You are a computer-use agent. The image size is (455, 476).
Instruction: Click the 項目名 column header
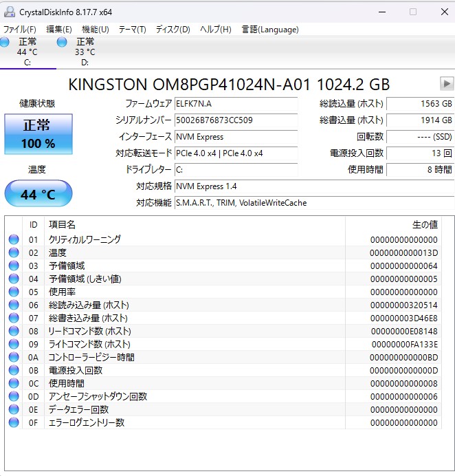[x=195, y=225]
